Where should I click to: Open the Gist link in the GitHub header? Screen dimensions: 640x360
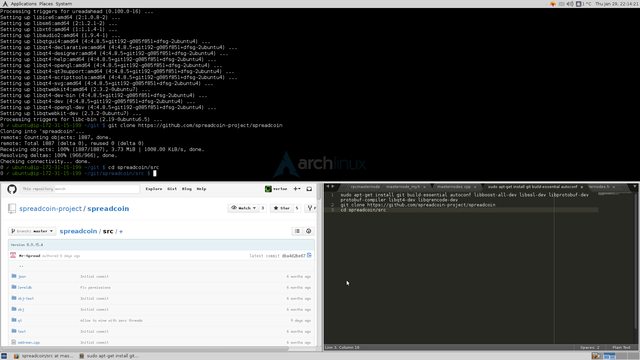172,189
